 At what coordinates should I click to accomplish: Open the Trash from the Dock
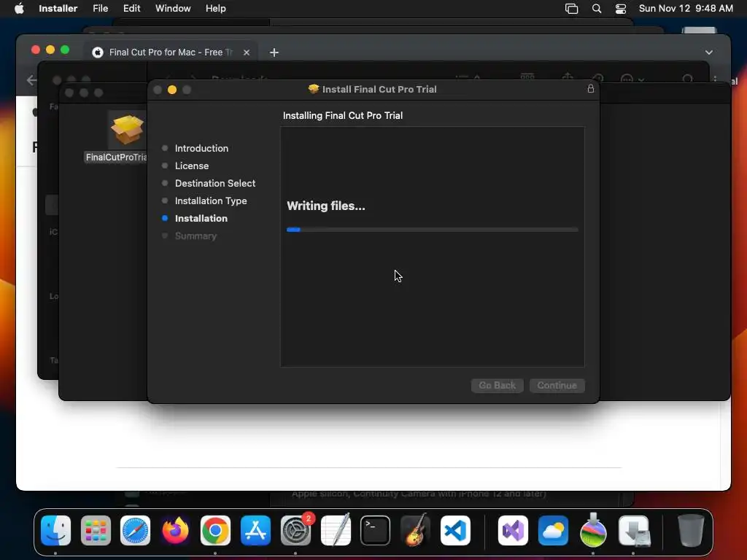(x=691, y=530)
